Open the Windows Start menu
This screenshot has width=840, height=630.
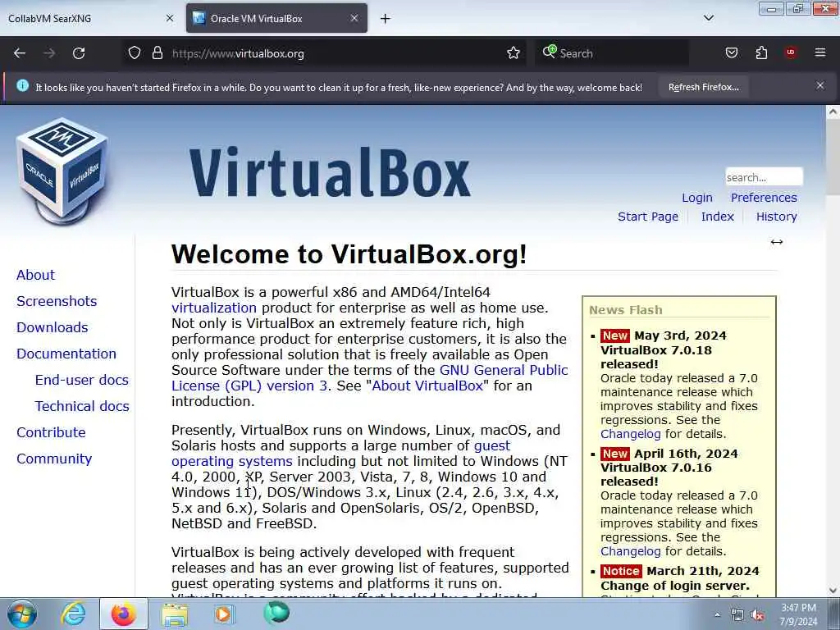(22, 614)
